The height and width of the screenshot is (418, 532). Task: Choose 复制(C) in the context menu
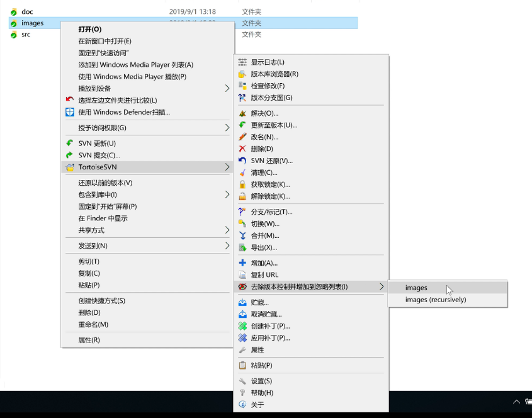147,273
